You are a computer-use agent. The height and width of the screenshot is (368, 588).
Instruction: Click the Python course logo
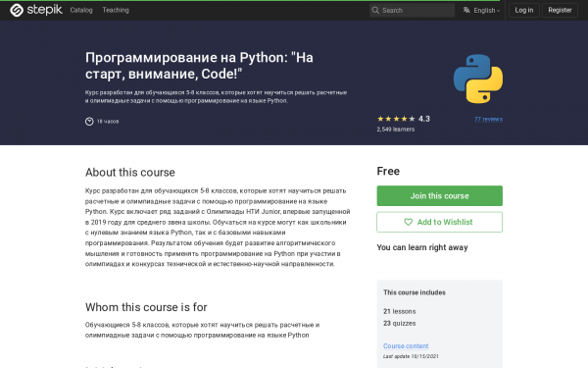coord(478,79)
